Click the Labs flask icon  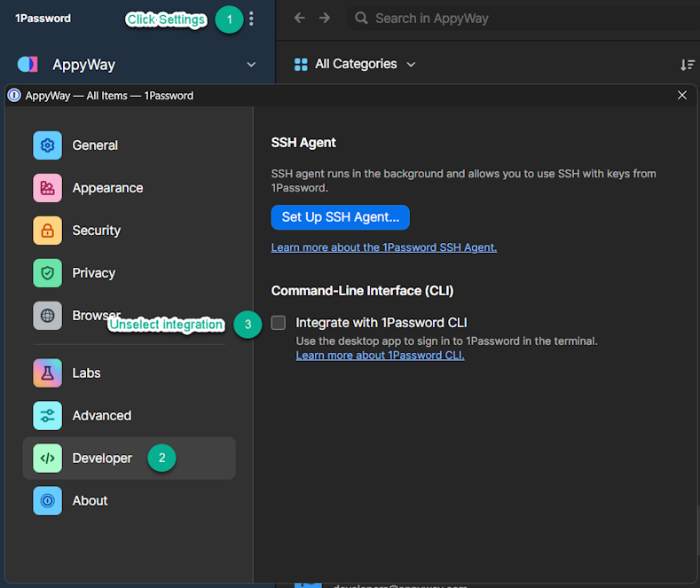pos(47,373)
